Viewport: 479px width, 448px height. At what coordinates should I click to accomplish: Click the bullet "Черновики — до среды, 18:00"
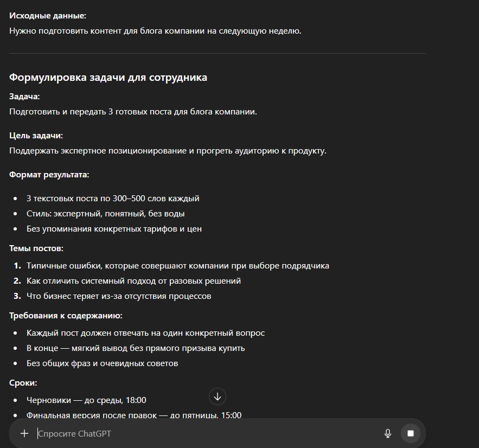coord(86,400)
